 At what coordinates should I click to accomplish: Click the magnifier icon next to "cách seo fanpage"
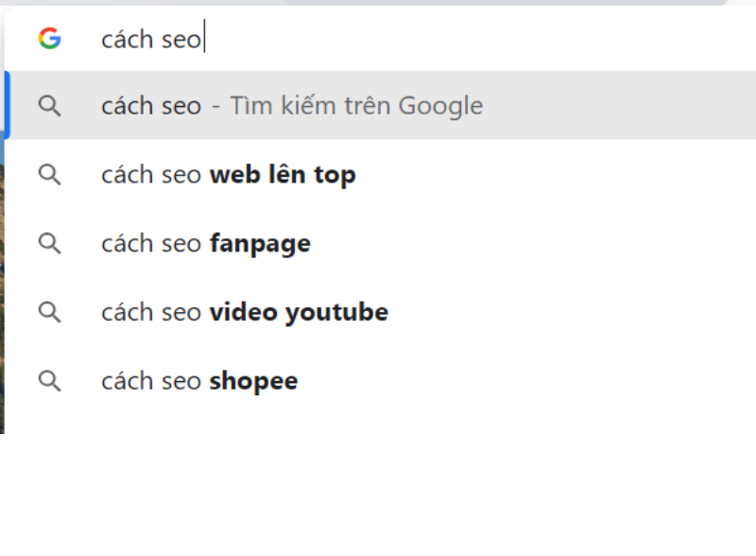pyautogui.click(x=49, y=243)
